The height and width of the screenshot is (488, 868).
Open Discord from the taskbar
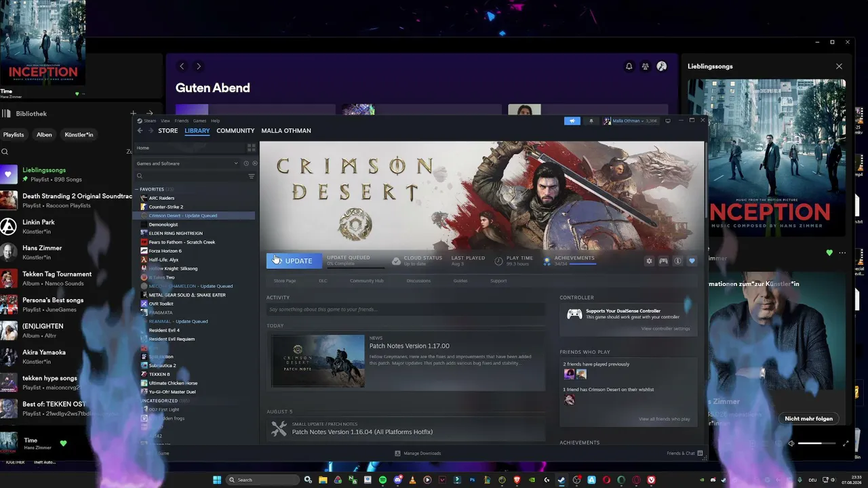[x=397, y=480]
